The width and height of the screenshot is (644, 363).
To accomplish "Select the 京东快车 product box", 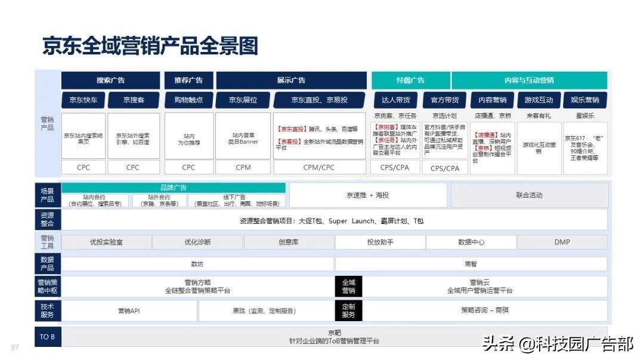I will pyautogui.click(x=83, y=100).
